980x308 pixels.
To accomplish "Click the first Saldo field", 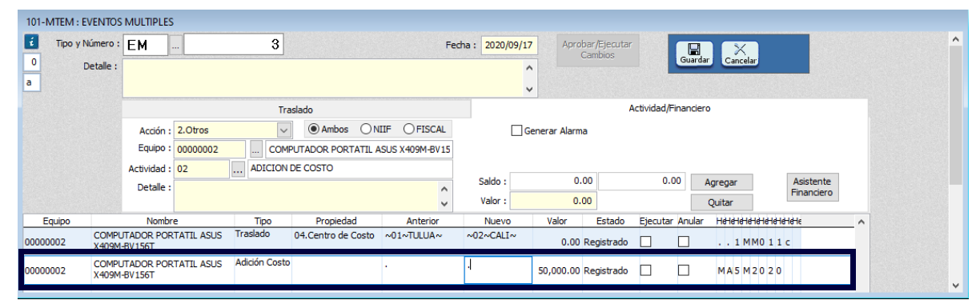I will (552, 182).
